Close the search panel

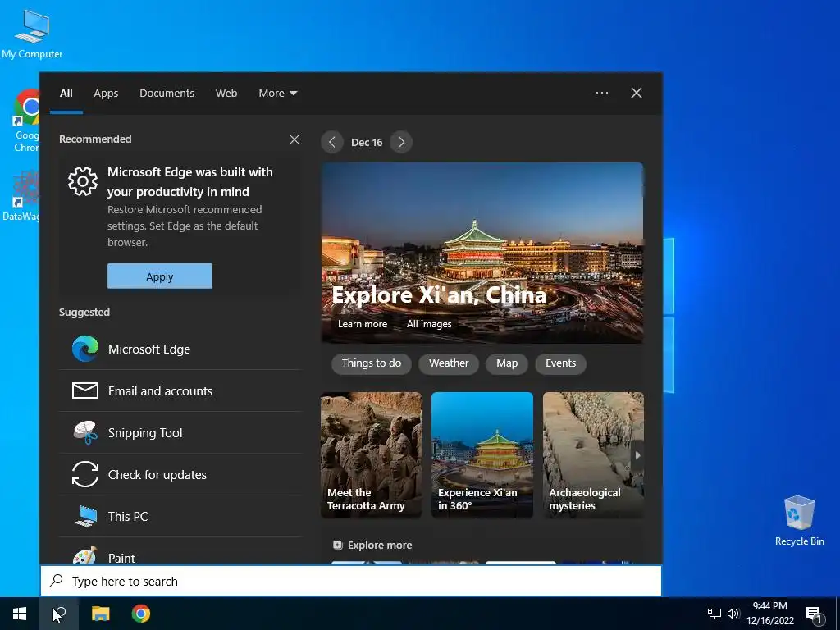click(x=637, y=93)
